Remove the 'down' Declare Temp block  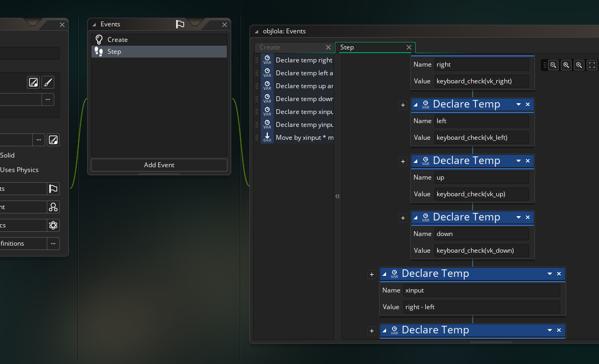(x=527, y=217)
